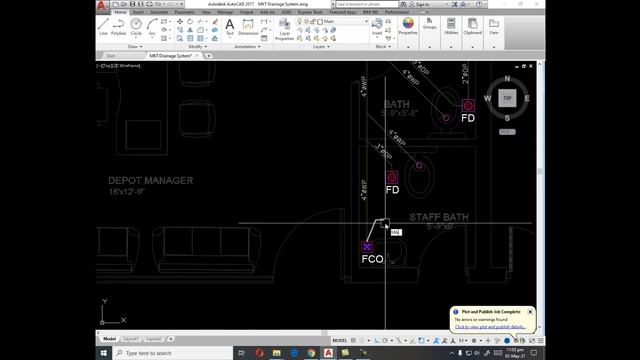Toggle ortho mode in status bar
Viewport: 640px width, 360px height.
pos(376,340)
